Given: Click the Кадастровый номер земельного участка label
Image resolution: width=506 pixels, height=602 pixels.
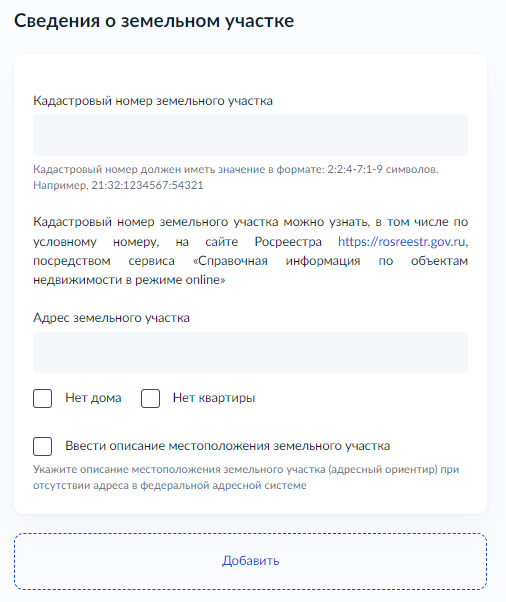Looking at the screenshot, I should coord(153,101).
